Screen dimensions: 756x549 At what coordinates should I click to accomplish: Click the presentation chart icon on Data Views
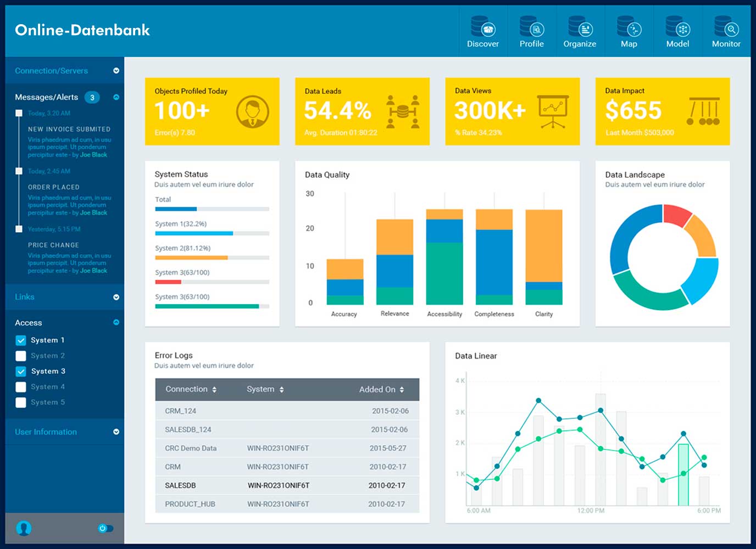[x=553, y=111]
